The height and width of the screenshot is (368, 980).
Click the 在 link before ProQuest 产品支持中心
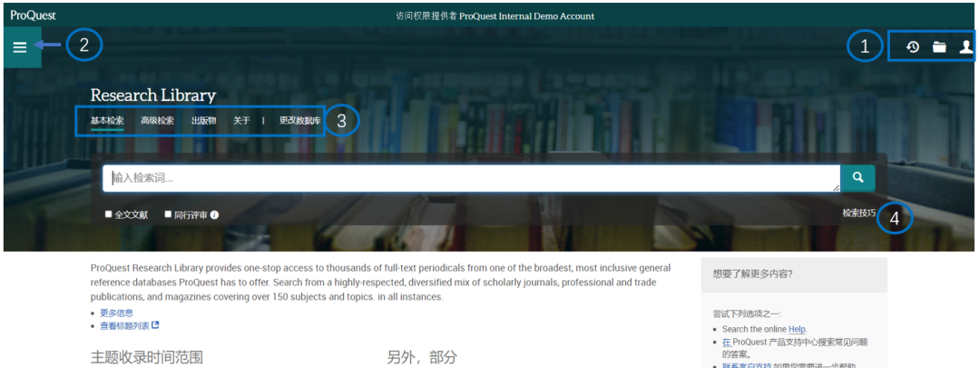point(726,342)
